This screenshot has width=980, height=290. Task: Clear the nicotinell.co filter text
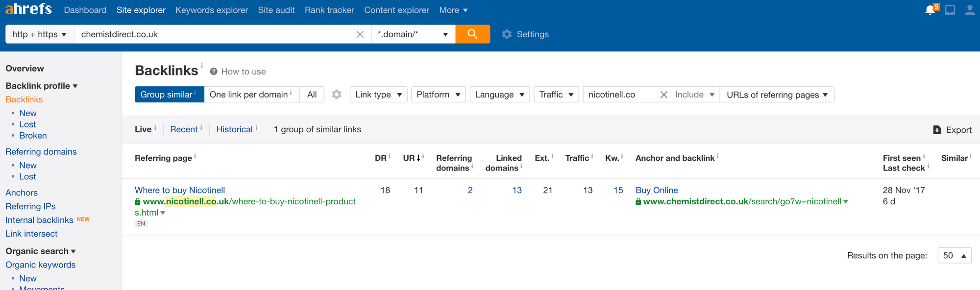(663, 95)
